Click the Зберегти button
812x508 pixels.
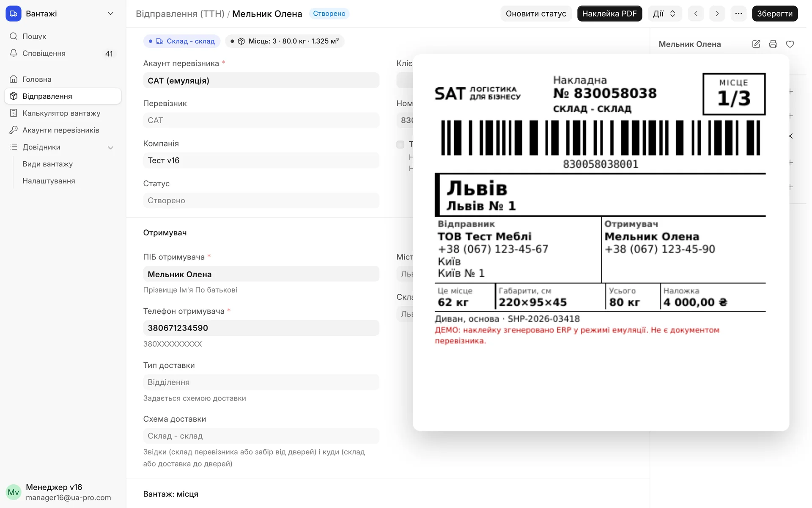pyautogui.click(x=775, y=14)
